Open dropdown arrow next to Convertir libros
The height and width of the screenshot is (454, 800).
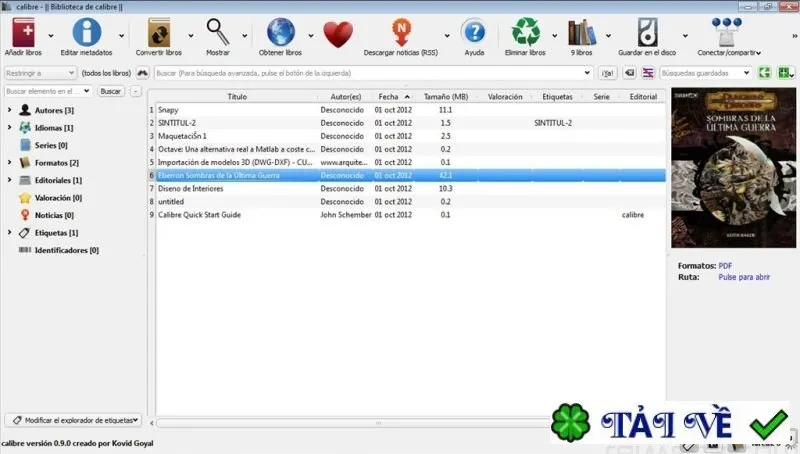pyautogui.click(x=191, y=36)
